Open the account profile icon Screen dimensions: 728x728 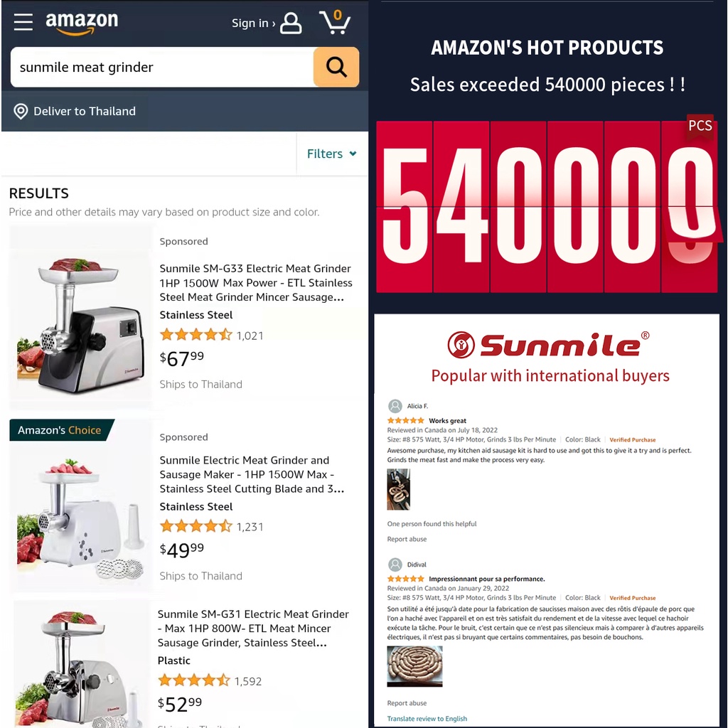pyautogui.click(x=291, y=23)
